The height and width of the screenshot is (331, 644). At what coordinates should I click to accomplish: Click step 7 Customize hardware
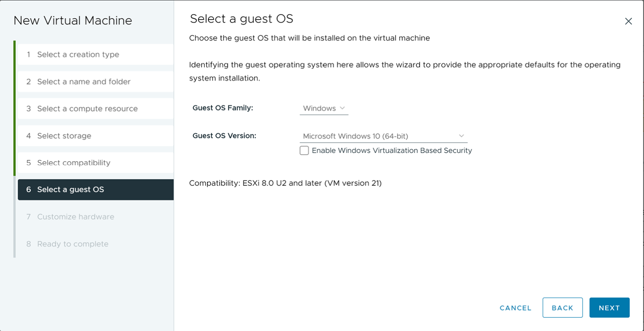(76, 217)
